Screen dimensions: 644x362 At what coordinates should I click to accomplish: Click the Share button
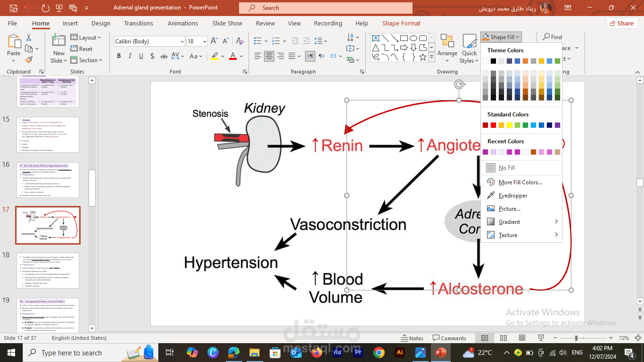coord(622,23)
